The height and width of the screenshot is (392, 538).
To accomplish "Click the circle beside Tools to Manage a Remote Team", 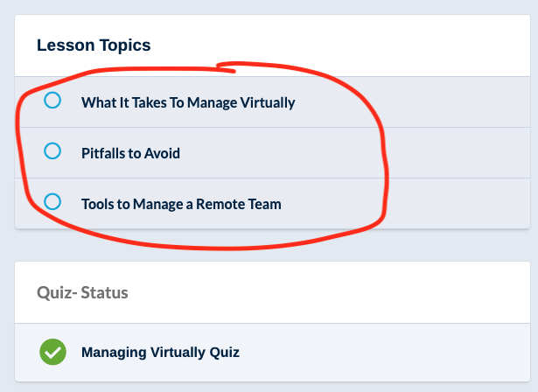I will pyautogui.click(x=52, y=202).
